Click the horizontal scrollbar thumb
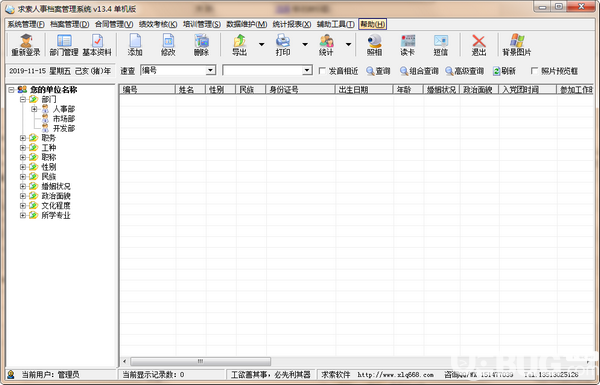This screenshot has width=600, height=385. click(201, 361)
